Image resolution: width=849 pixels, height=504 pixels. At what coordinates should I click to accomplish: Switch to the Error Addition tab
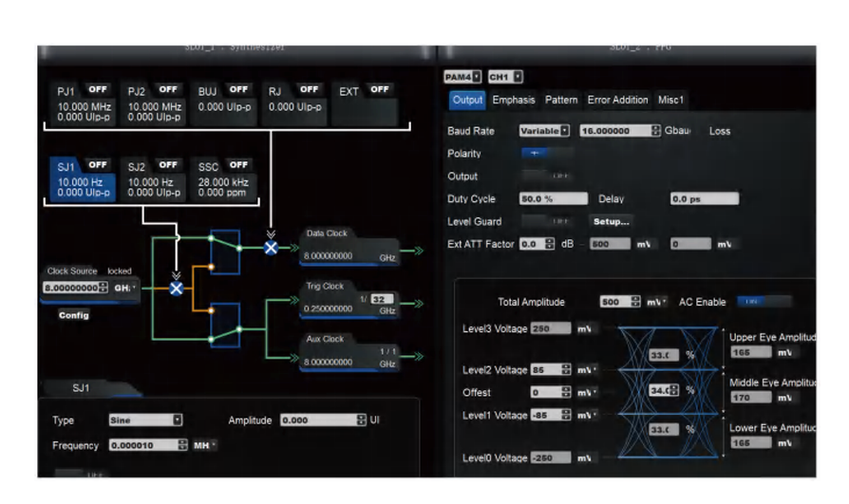617,100
